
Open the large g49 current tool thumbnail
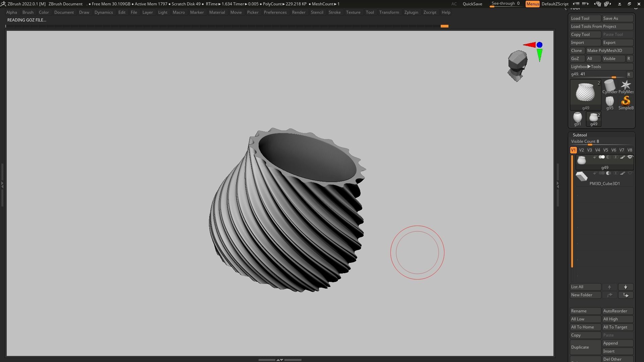pyautogui.click(x=586, y=95)
